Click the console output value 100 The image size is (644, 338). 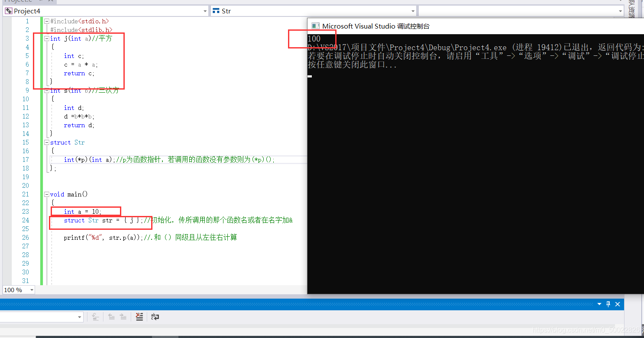tap(314, 39)
